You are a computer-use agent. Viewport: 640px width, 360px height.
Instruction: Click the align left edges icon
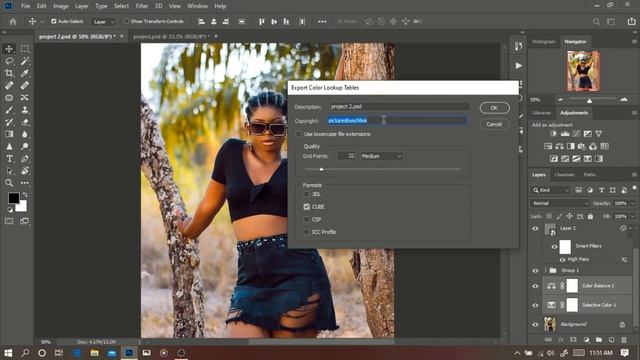201,21
